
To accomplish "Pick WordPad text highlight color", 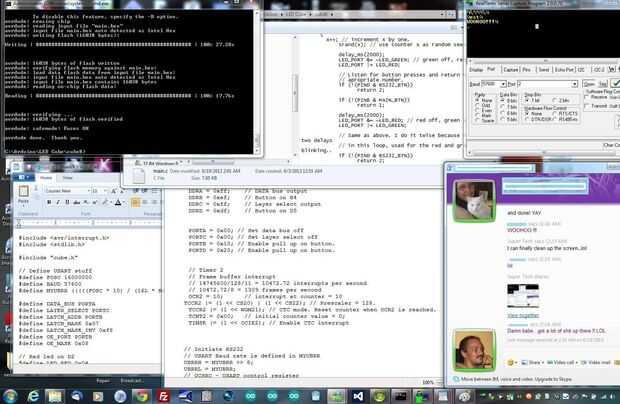I will point(105,202).
